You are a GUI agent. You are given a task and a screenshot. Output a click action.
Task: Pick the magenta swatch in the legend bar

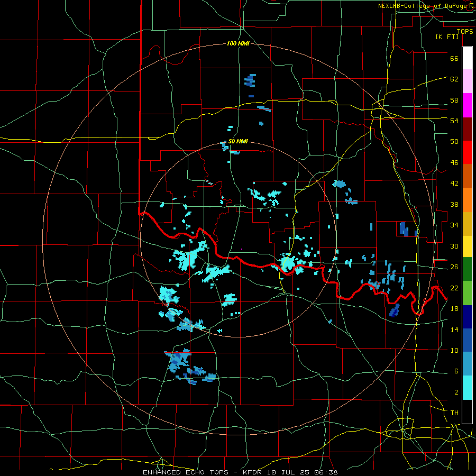tap(467, 105)
